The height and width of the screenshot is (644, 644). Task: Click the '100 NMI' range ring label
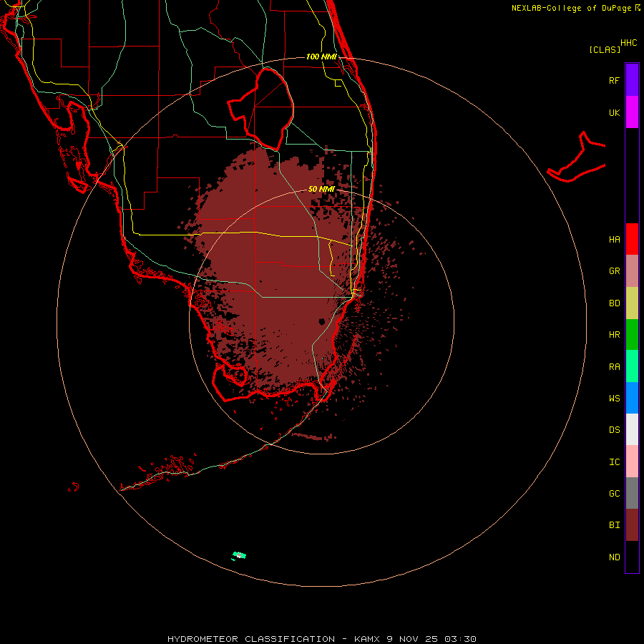click(x=321, y=57)
